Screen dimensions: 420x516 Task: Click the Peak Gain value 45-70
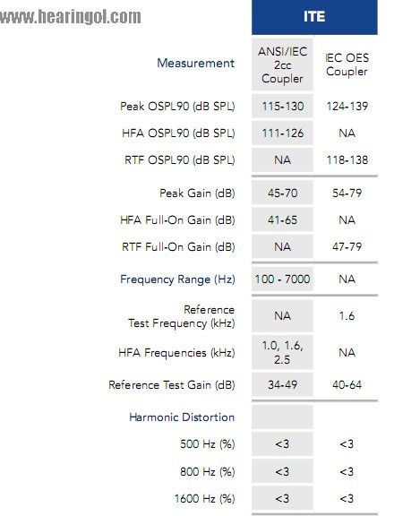point(282,193)
